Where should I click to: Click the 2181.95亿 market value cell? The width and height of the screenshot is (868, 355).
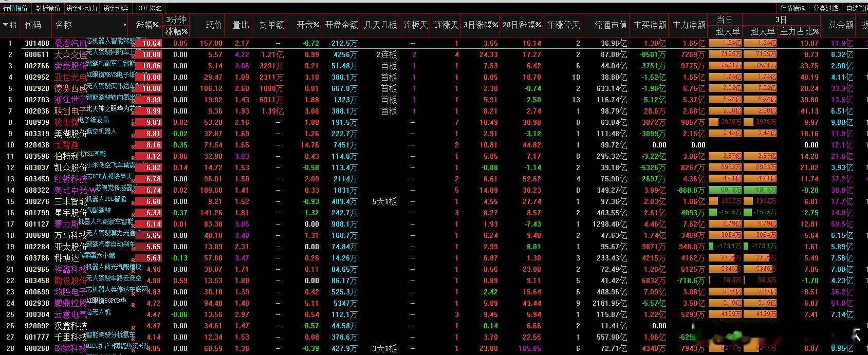[610, 303]
